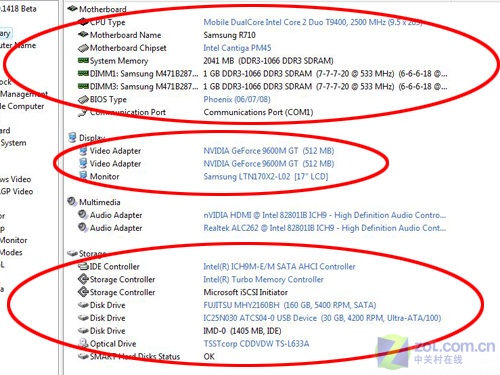Click the Display section header icon
Screen dimensions: 500x375
coord(72,137)
